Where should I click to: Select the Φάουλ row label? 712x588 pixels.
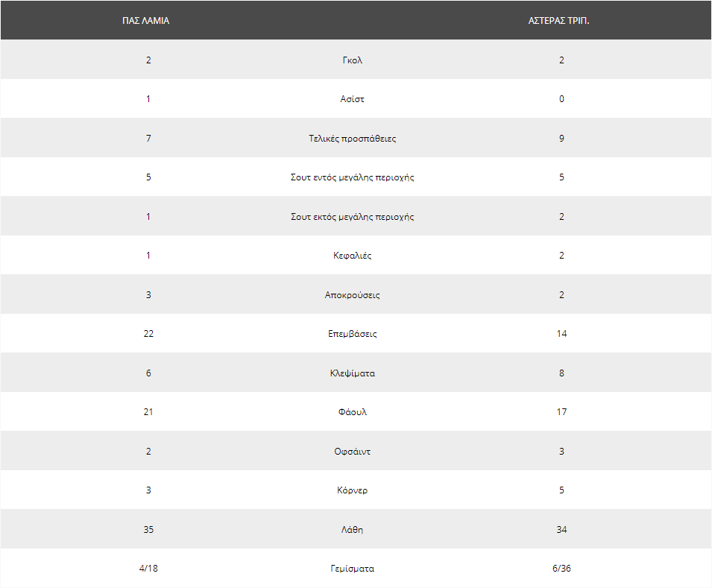coord(353,412)
